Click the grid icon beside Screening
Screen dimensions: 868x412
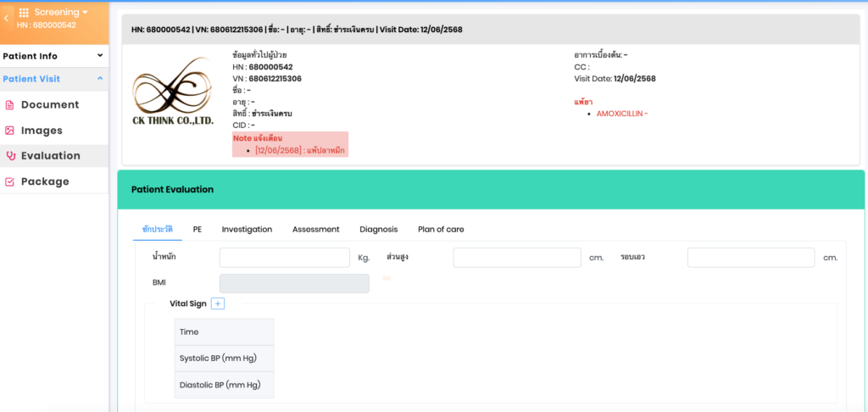tap(24, 13)
